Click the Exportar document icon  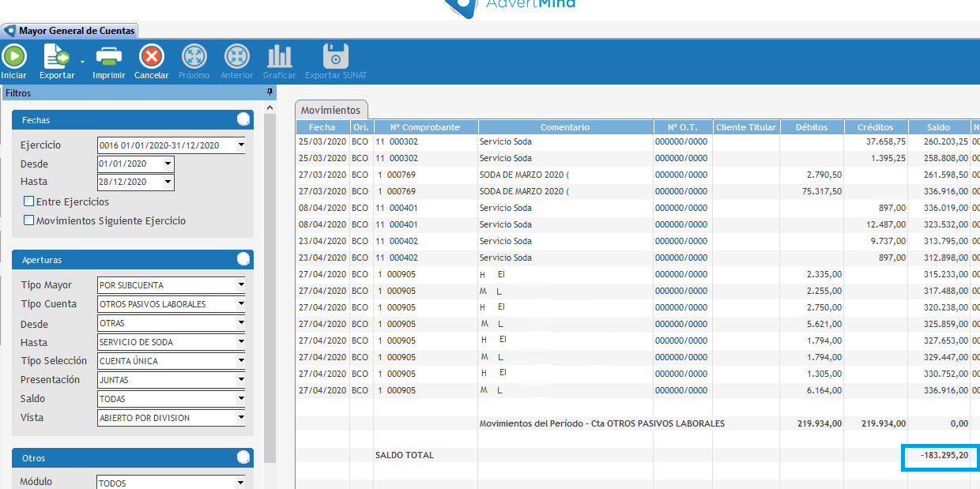tap(56, 57)
